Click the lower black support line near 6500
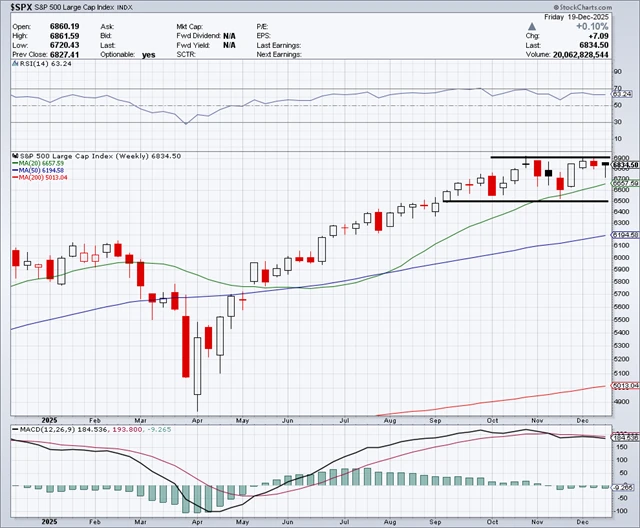This screenshot has height=528, width=640. point(526,201)
